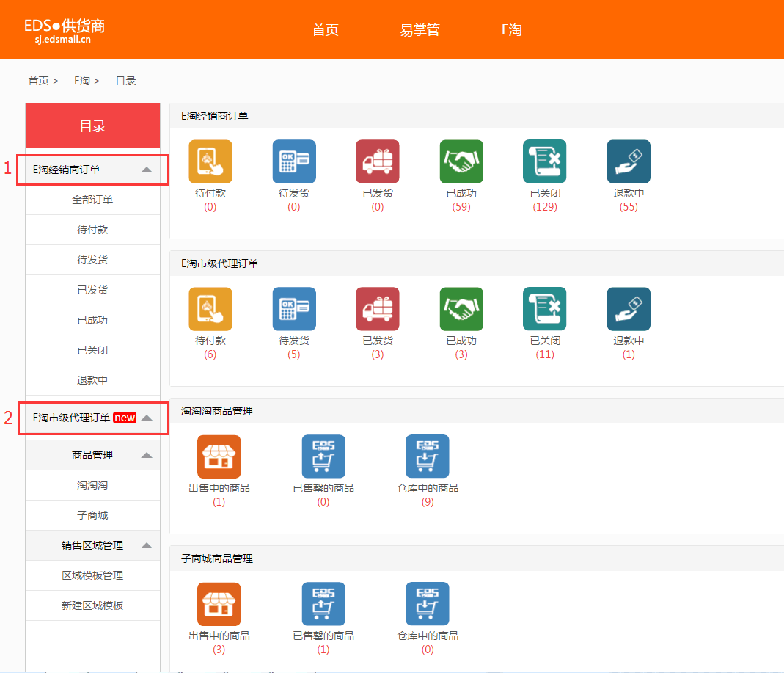Screen dimensions: 784x673
Task: Click E淘 breadcrumb link
Action: tap(82, 81)
